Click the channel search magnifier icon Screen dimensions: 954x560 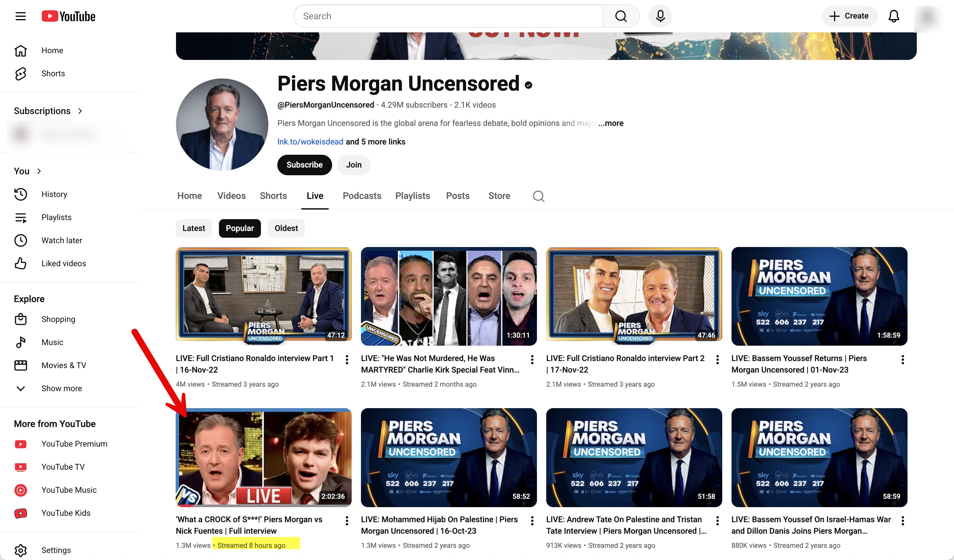[538, 196]
